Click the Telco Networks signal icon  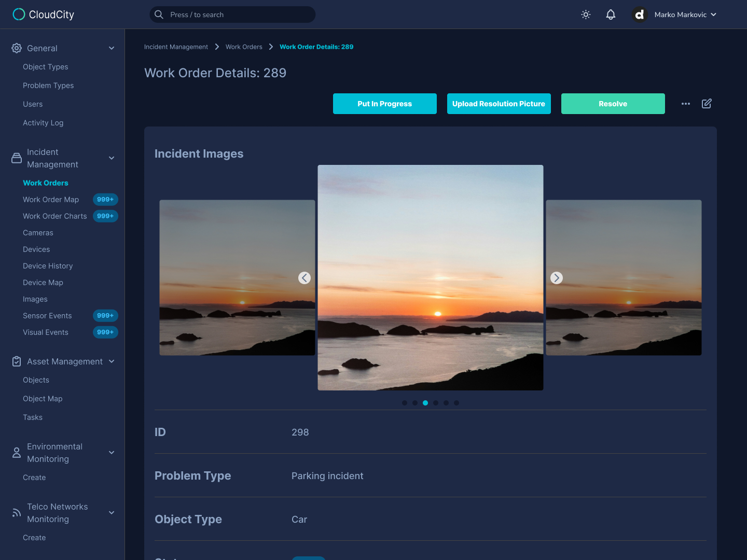(x=16, y=512)
